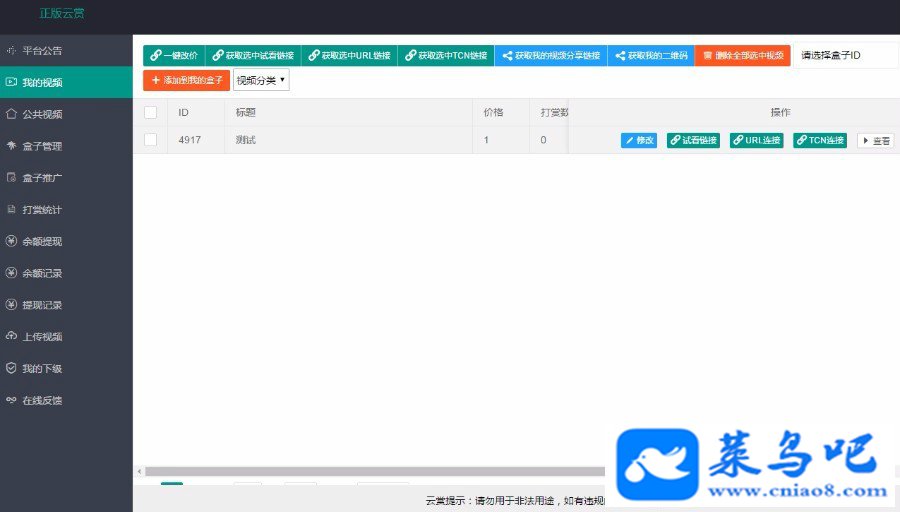Click the 正版云赏 logo text

[x=62, y=13]
